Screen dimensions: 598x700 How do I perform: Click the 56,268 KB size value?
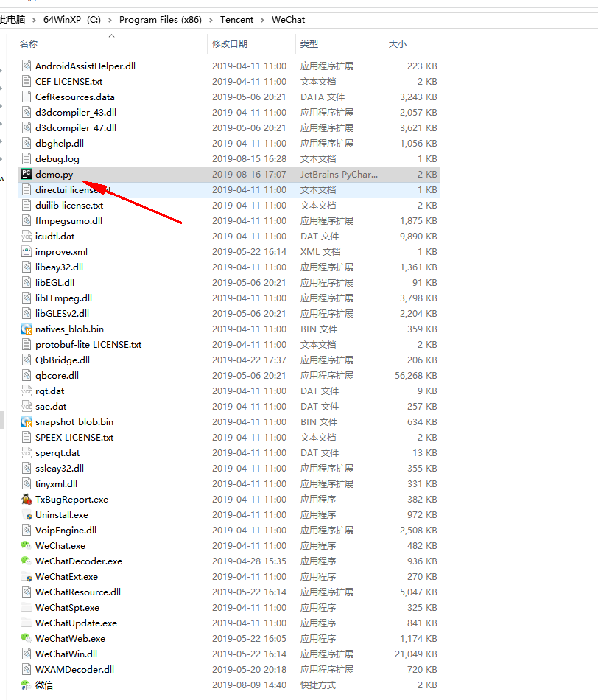click(x=416, y=376)
